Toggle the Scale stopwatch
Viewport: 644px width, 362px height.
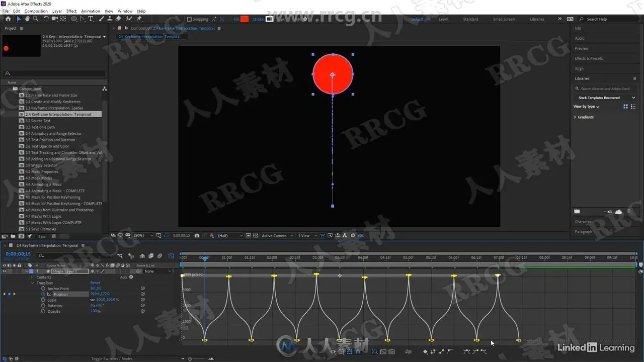(43, 300)
